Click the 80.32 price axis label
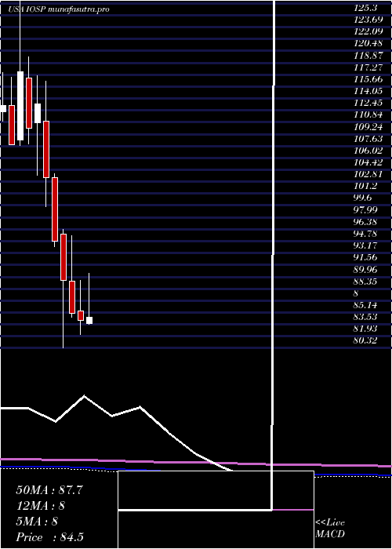 tap(365, 340)
